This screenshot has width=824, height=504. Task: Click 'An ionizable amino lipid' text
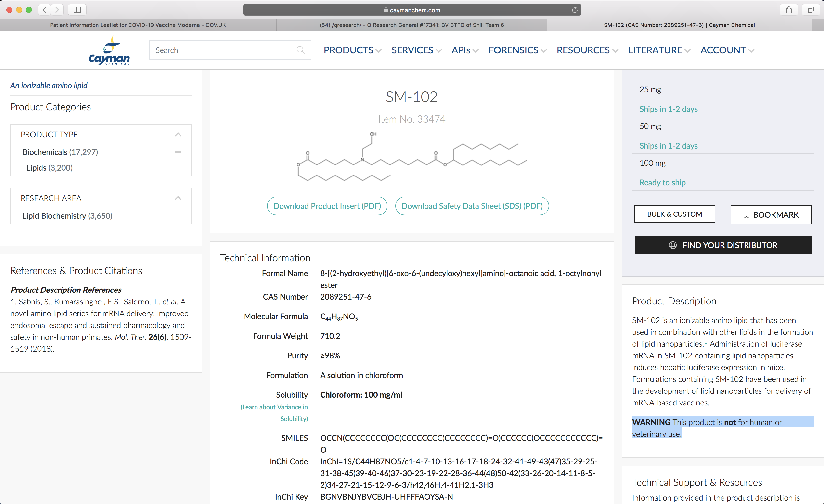(49, 86)
